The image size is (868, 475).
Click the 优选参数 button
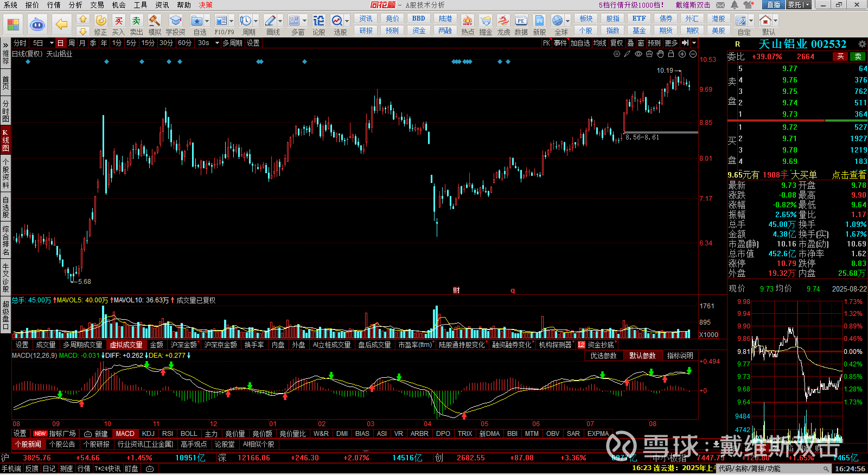(603, 356)
